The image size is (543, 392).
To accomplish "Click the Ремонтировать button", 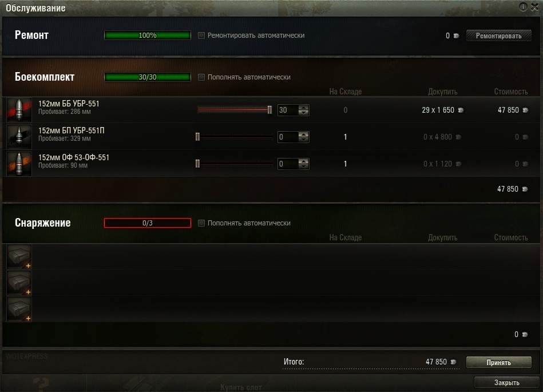I will click(x=499, y=35).
